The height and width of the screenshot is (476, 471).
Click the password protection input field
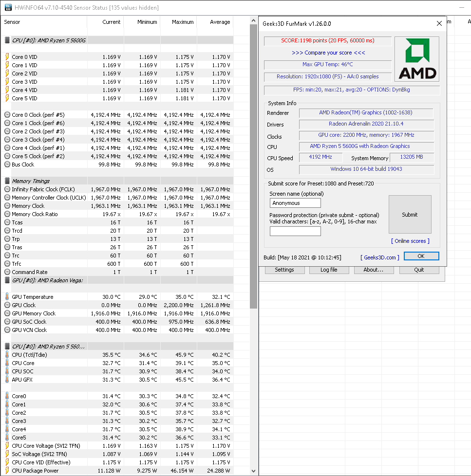[x=295, y=231]
